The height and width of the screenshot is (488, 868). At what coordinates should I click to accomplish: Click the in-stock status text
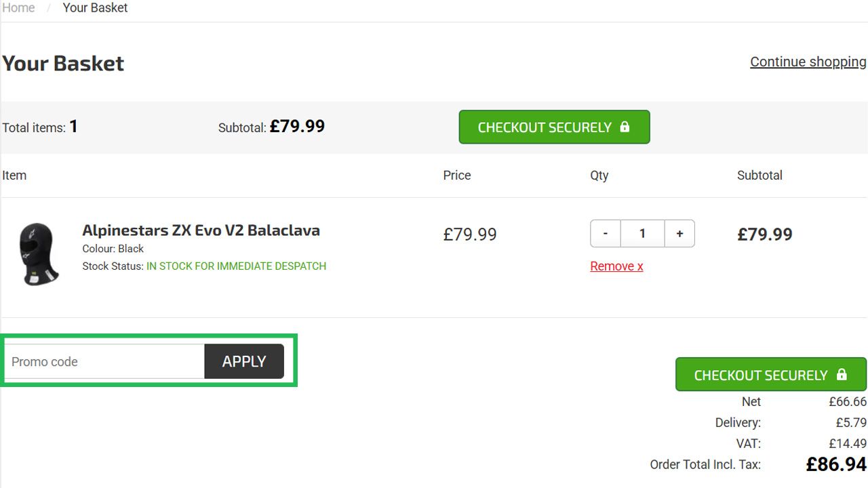[x=236, y=266]
